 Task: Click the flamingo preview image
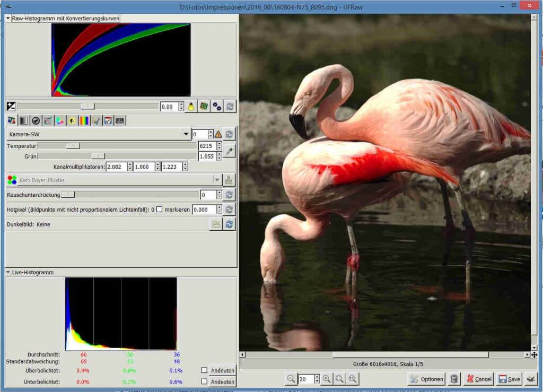(x=385, y=182)
